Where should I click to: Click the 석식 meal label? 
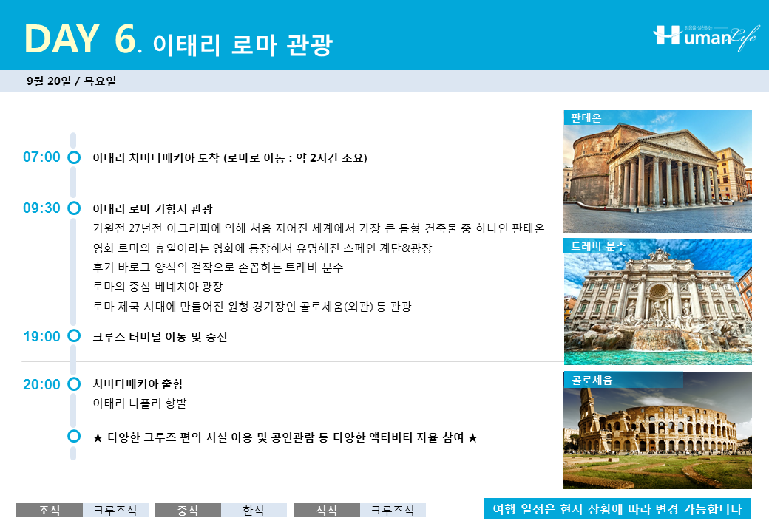pyautogui.click(x=327, y=510)
